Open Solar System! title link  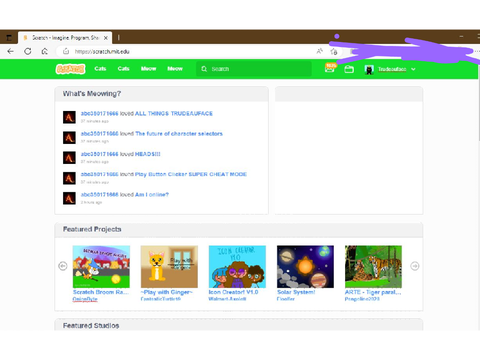pyautogui.click(x=296, y=292)
